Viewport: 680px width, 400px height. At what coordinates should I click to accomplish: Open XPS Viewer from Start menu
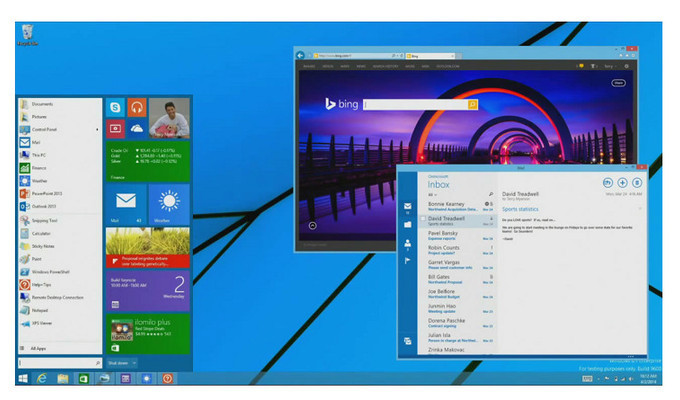coord(60,323)
